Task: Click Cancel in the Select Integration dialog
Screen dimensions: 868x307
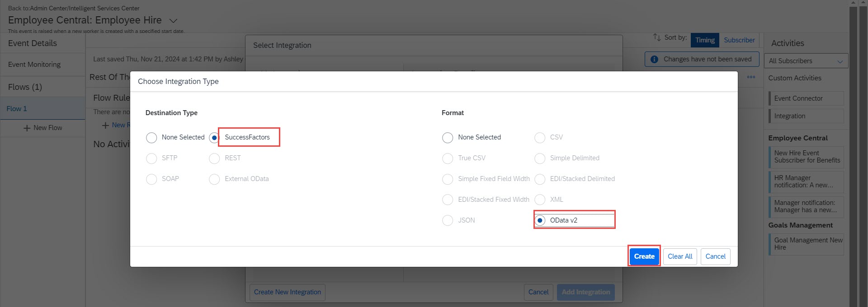Action: (x=538, y=292)
